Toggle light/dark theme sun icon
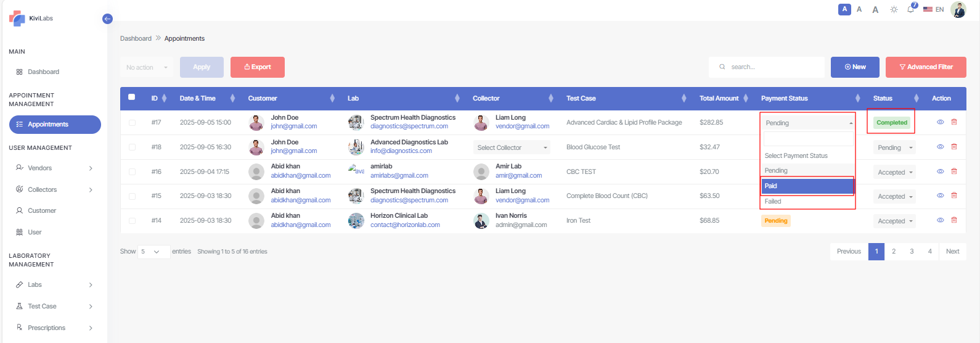 point(894,9)
